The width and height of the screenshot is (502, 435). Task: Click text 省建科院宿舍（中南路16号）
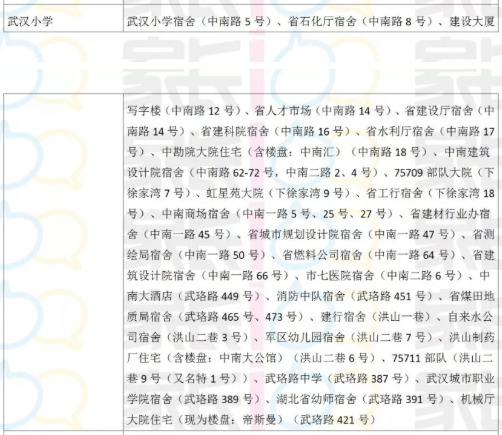click(279, 131)
